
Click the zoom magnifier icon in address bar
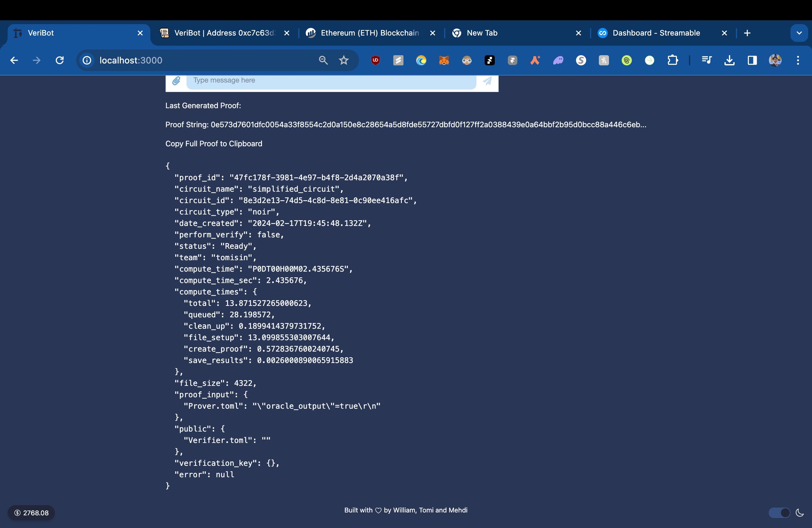point(323,60)
